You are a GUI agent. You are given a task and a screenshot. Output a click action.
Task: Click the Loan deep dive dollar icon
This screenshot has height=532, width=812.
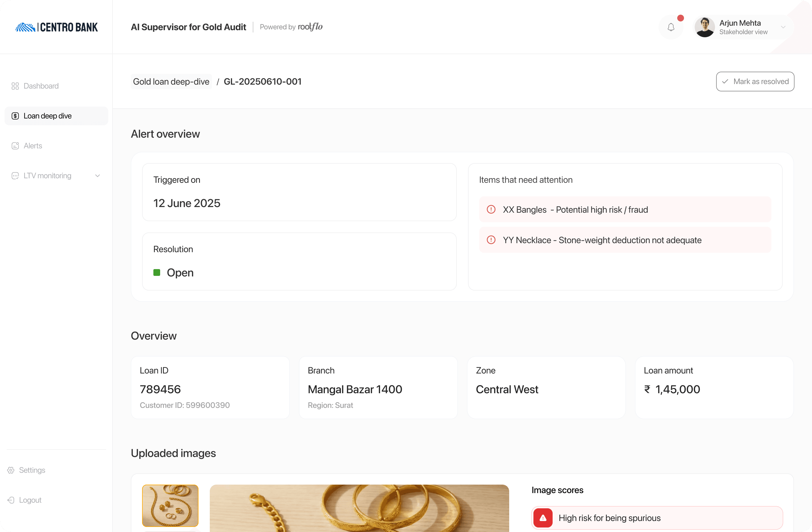[x=15, y=116]
